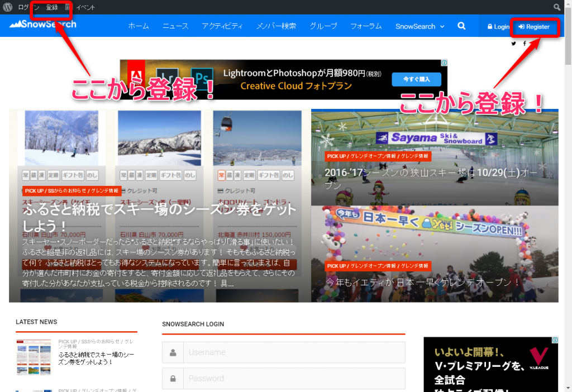Expand the SnowSearch dropdown in navigation
This screenshot has height=392, width=572.
pyautogui.click(x=420, y=27)
